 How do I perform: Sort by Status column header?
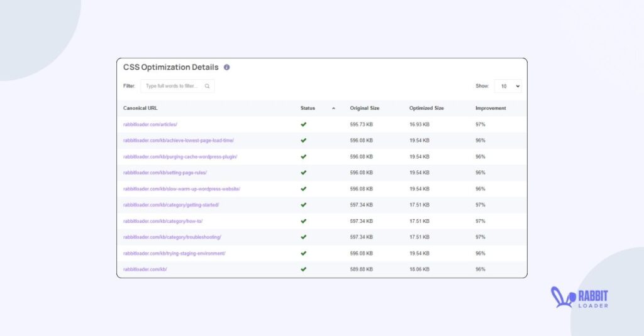tap(308, 108)
